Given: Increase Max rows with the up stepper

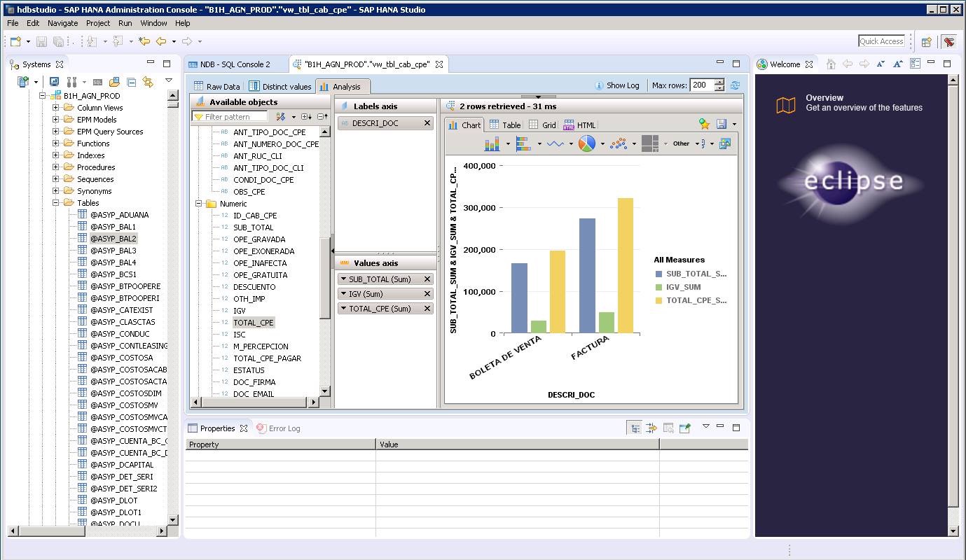Looking at the screenshot, I should (719, 82).
